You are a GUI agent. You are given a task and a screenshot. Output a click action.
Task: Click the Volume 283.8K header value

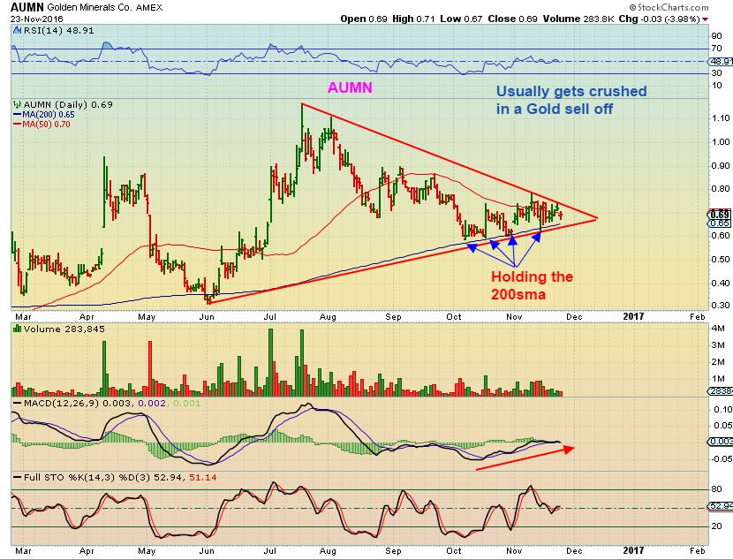click(578, 19)
